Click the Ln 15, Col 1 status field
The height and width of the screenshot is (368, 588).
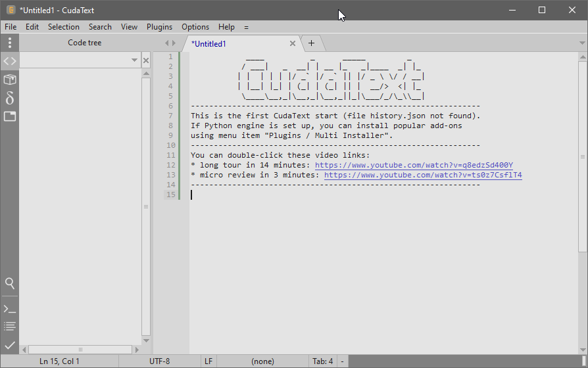point(60,361)
